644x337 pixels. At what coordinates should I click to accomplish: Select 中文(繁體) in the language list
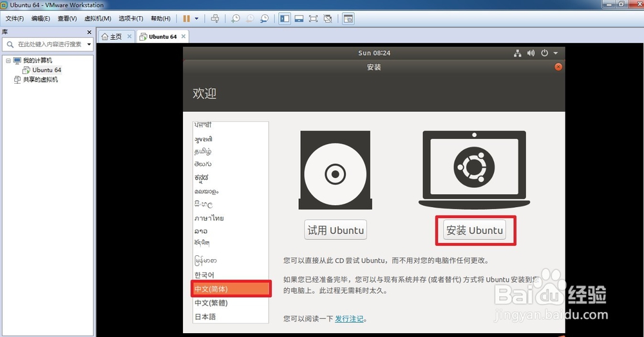[x=231, y=303]
